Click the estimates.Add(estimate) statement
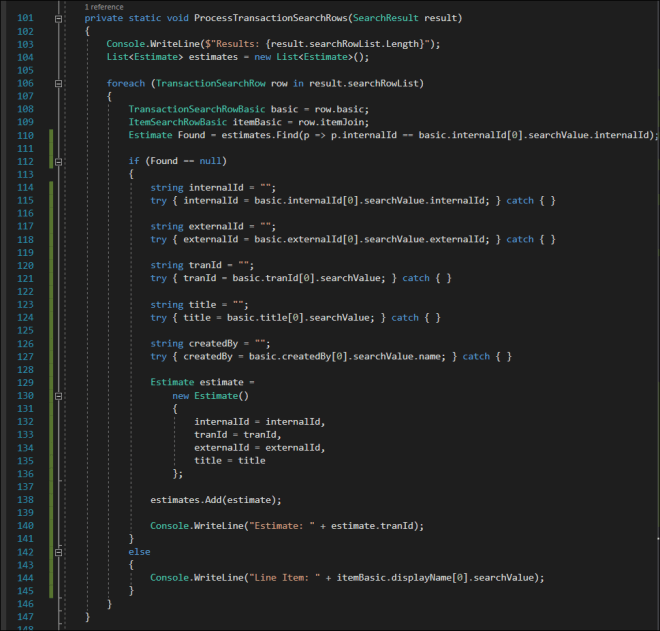The image size is (660, 631). pos(216,499)
